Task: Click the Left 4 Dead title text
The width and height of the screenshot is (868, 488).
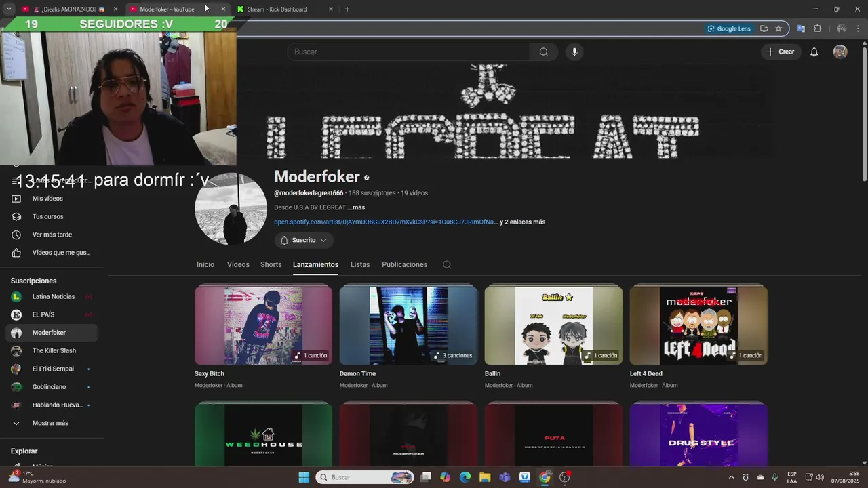Action: (x=646, y=373)
